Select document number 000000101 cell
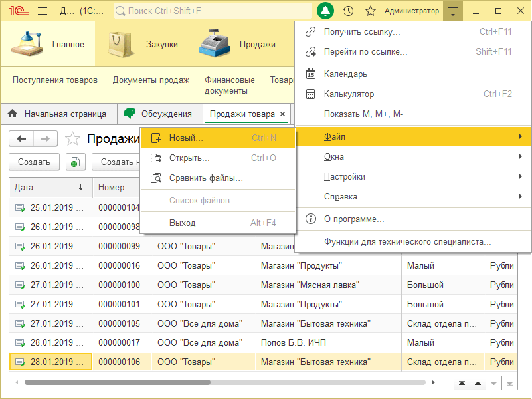The image size is (532, 399). tap(119, 305)
